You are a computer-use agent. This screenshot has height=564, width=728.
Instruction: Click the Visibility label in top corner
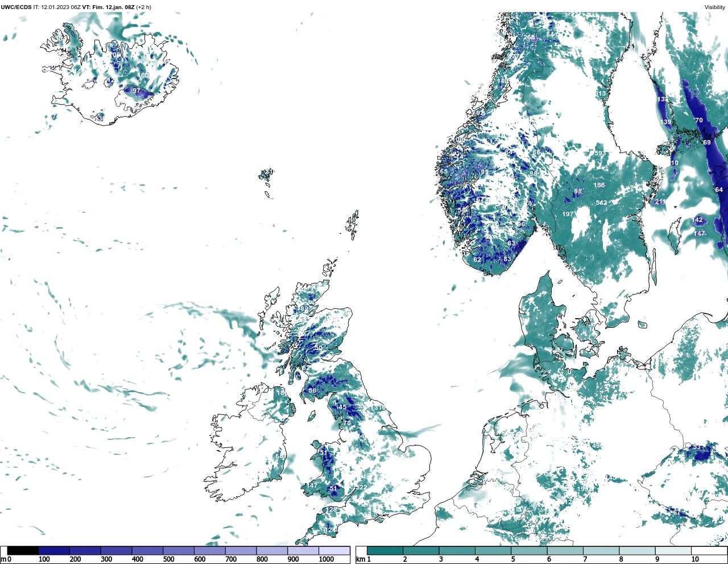(x=715, y=7)
